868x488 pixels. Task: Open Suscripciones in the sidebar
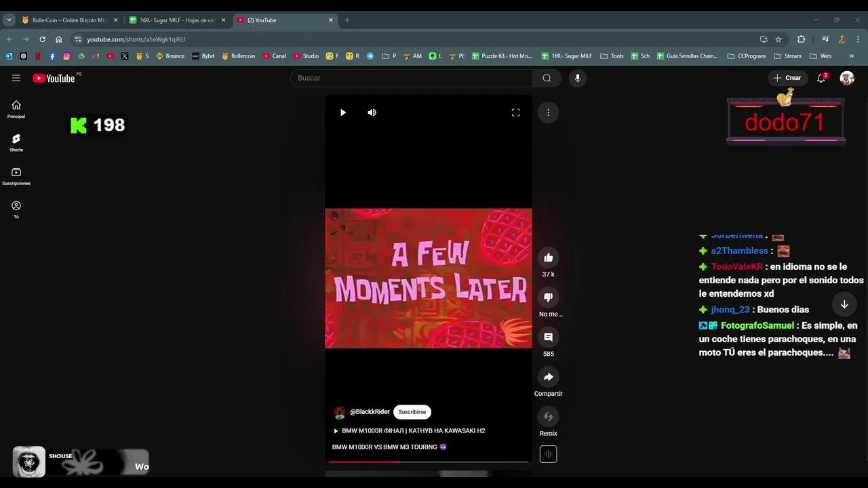(16, 176)
